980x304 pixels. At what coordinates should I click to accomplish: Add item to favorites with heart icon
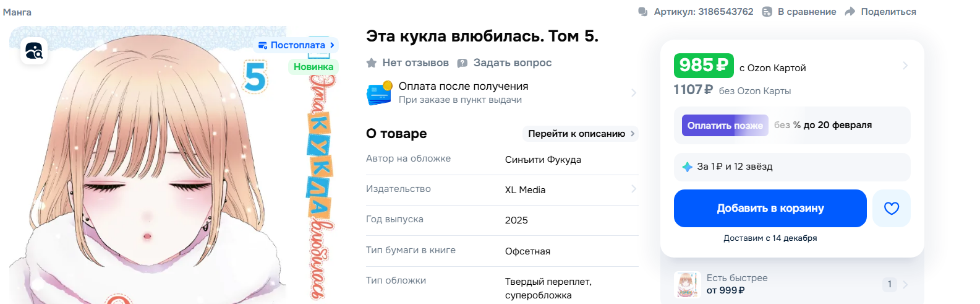pos(891,209)
